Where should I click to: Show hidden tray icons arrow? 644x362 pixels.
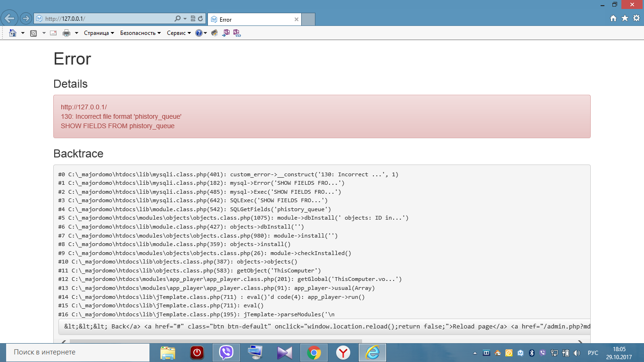tap(475, 353)
